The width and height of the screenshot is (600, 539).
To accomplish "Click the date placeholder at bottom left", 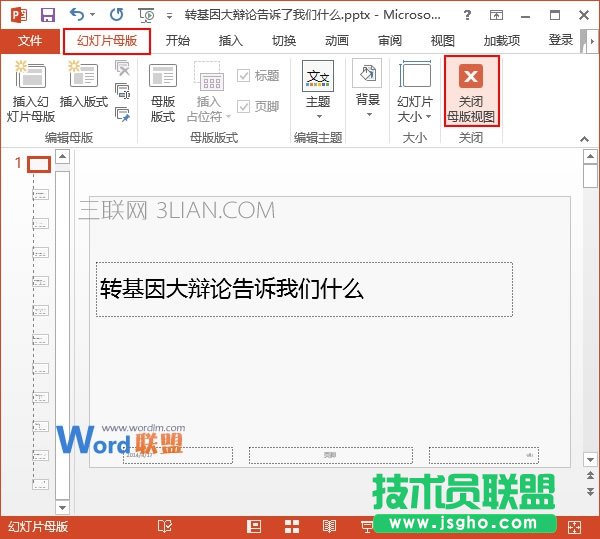I will [178, 455].
